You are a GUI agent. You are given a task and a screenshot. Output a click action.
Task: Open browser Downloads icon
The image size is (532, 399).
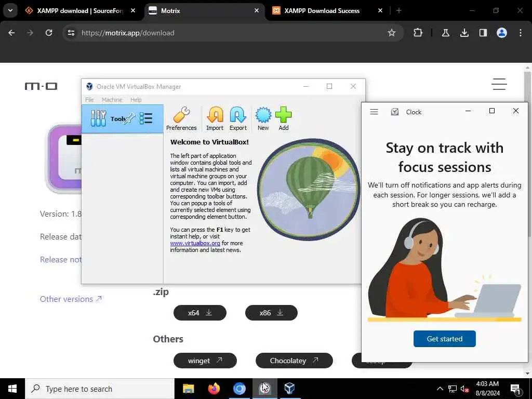[x=464, y=33]
